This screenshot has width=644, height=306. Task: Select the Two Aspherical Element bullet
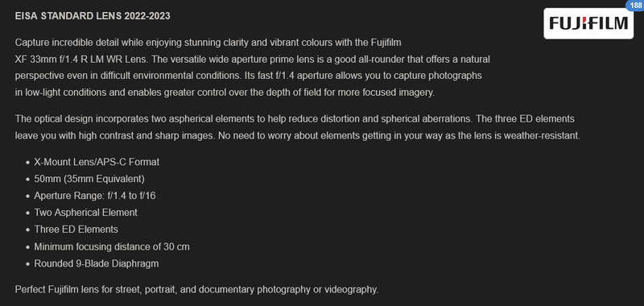(x=86, y=213)
